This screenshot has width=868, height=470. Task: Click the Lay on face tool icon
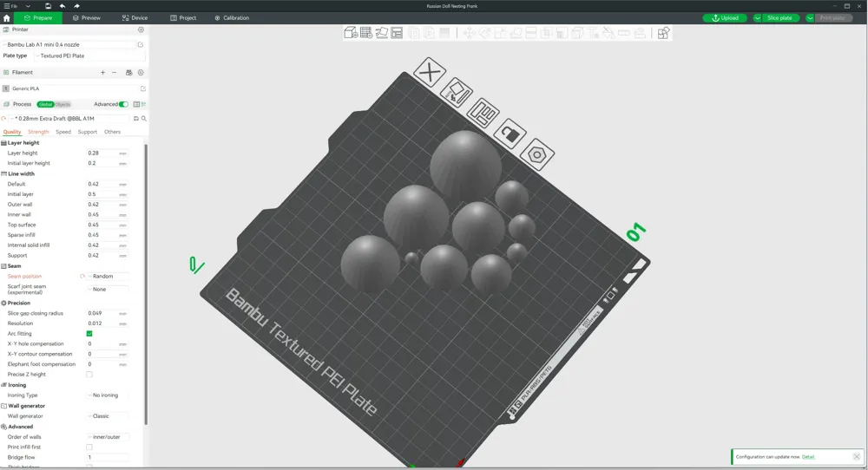point(516,33)
